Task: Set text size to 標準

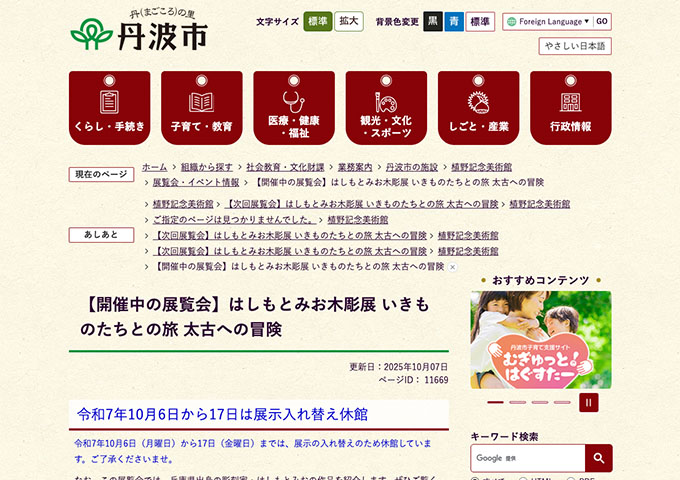Action: [x=318, y=21]
